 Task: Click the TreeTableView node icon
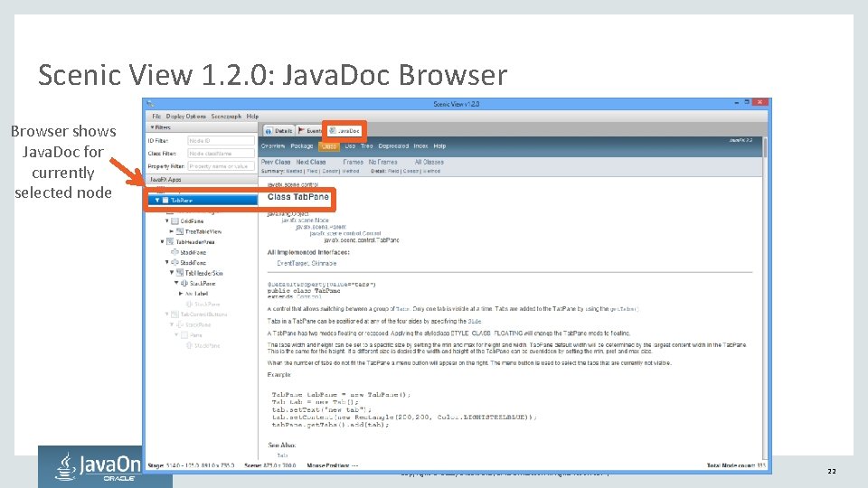coord(179,231)
